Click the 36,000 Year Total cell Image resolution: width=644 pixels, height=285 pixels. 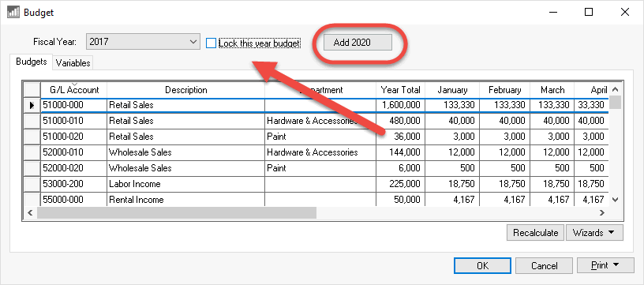click(x=400, y=137)
